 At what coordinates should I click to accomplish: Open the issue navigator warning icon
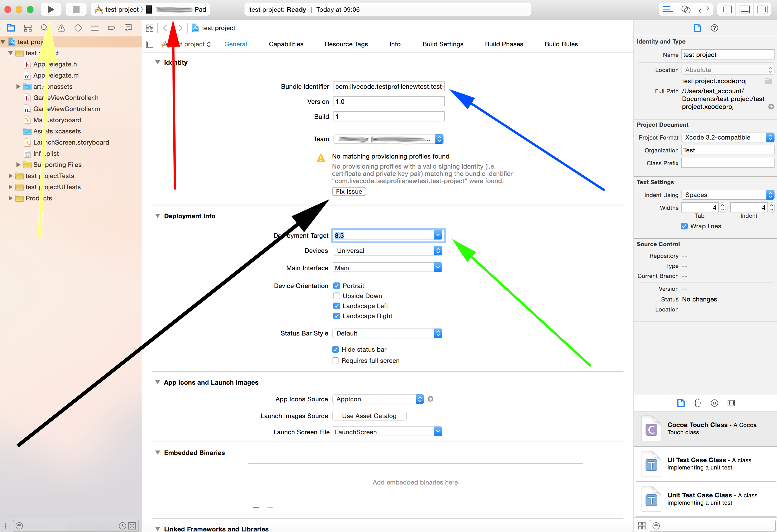tap(61, 28)
